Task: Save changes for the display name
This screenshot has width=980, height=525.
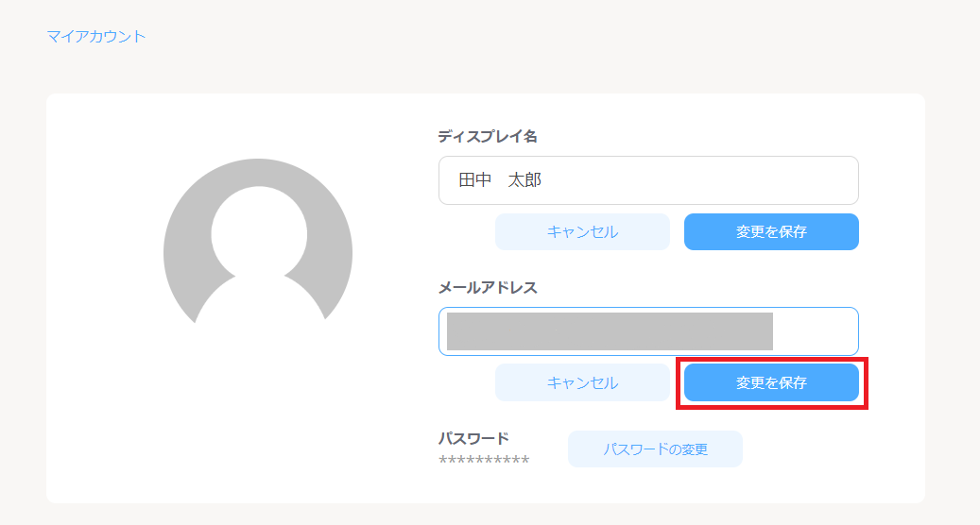Action: 771,232
